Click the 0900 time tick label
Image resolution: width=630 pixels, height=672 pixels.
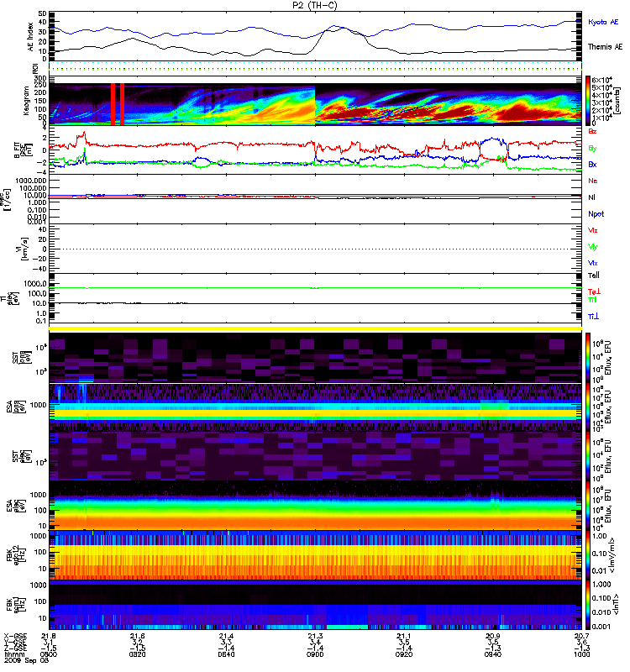pyautogui.click(x=315, y=655)
